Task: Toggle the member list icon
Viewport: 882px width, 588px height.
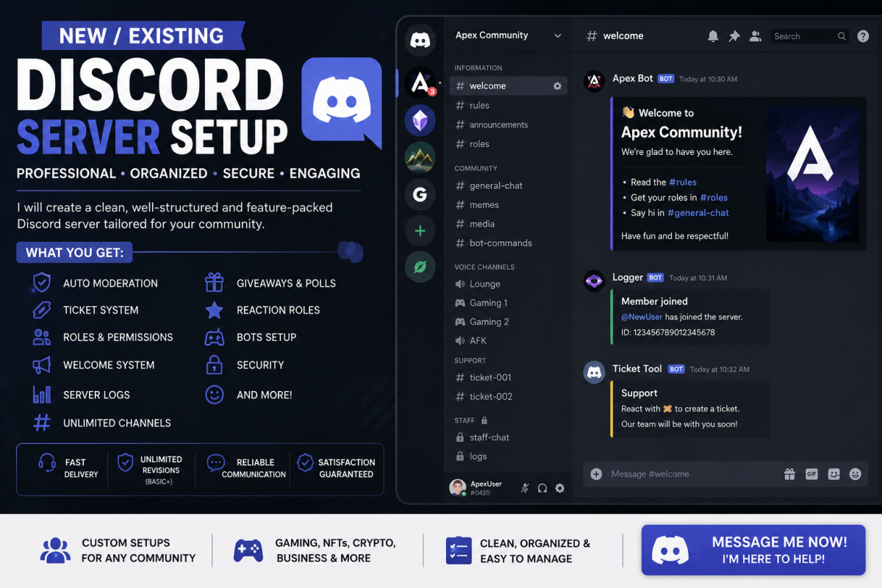Action: pyautogui.click(x=755, y=36)
